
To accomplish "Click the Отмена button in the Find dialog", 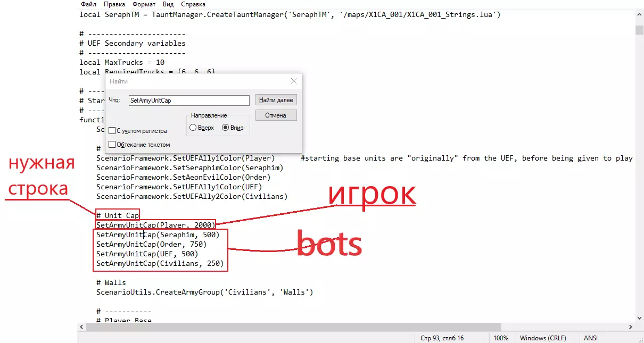I will (276, 115).
